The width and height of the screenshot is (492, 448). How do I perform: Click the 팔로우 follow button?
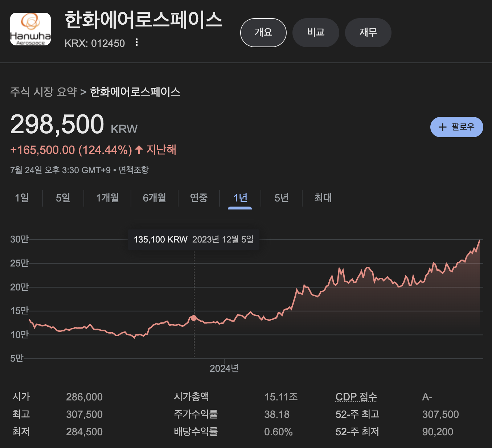click(456, 127)
